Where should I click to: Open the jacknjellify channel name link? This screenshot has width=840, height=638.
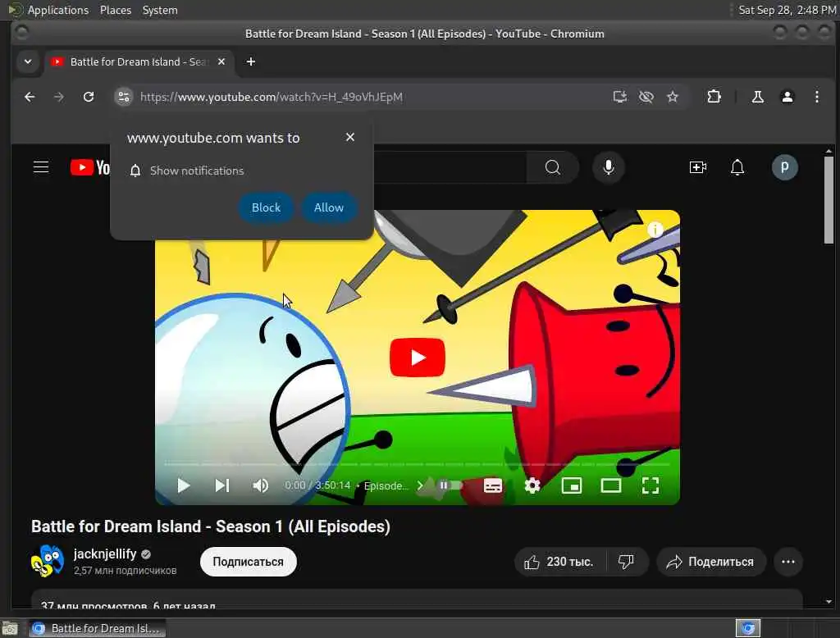point(105,554)
